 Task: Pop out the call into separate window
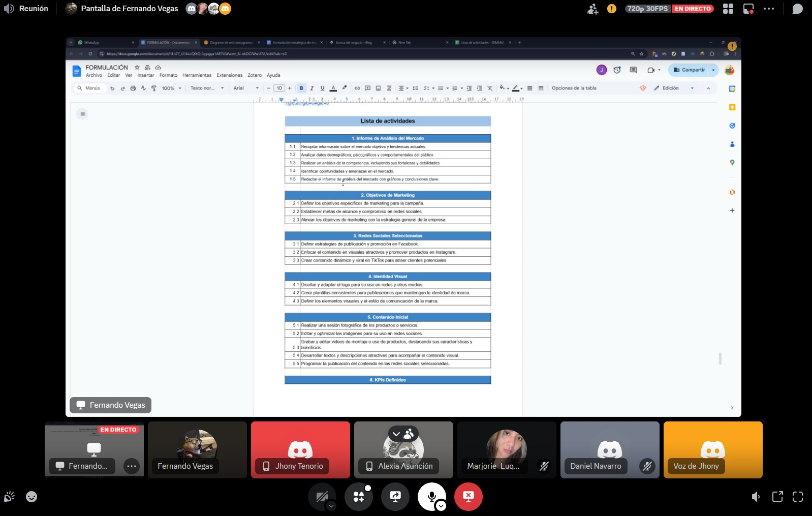click(777, 497)
